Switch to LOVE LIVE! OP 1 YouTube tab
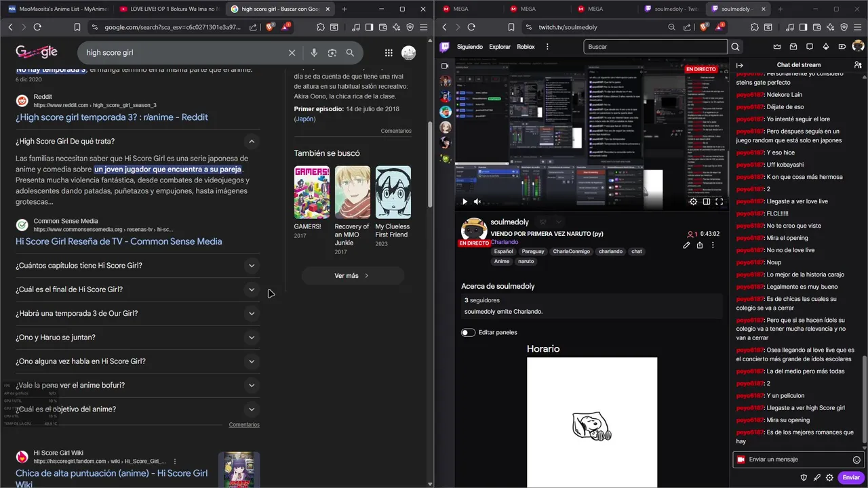 point(167,9)
